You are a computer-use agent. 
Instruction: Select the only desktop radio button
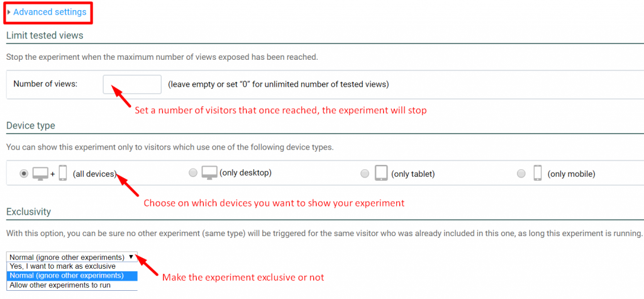(193, 174)
